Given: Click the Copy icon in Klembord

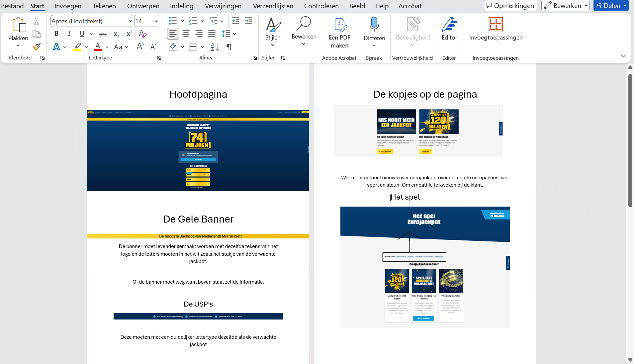Looking at the screenshot, I should click(37, 34).
